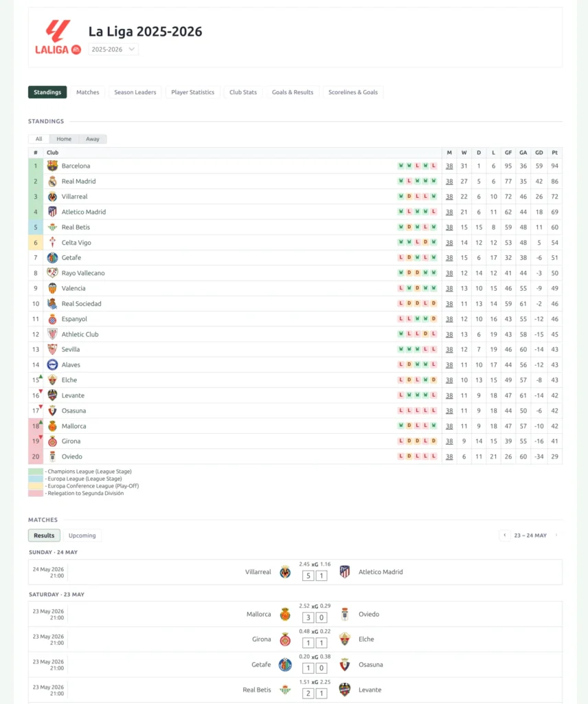Click the Athletic Club crest icon
Image resolution: width=588 pixels, height=704 pixels.
point(52,334)
